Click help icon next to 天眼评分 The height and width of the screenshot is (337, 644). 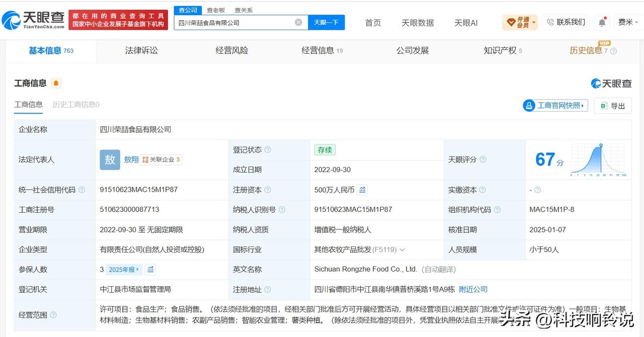[x=483, y=159]
